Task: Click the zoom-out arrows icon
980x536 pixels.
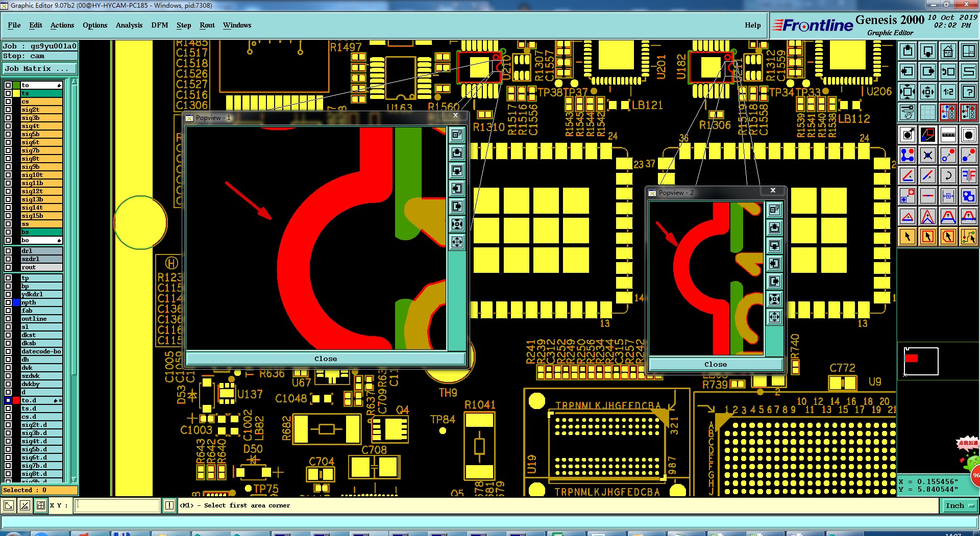Action: pyautogui.click(x=928, y=92)
